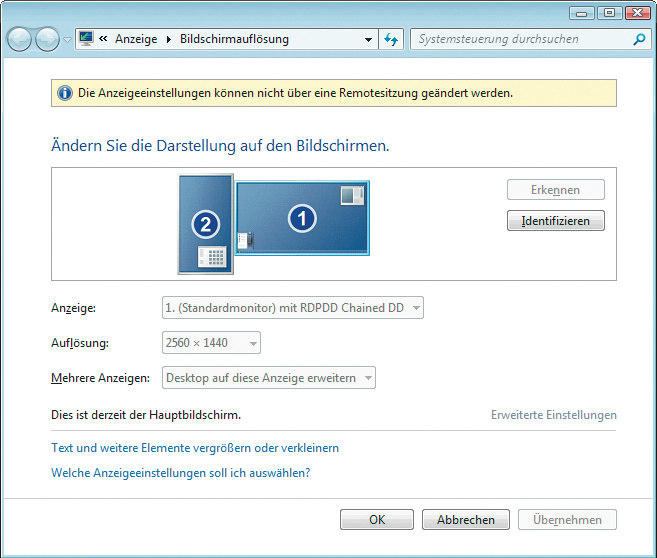The image size is (657, 558).
Task: Click the Control Panel monitor icon in address bar
Action: (86, 39)
